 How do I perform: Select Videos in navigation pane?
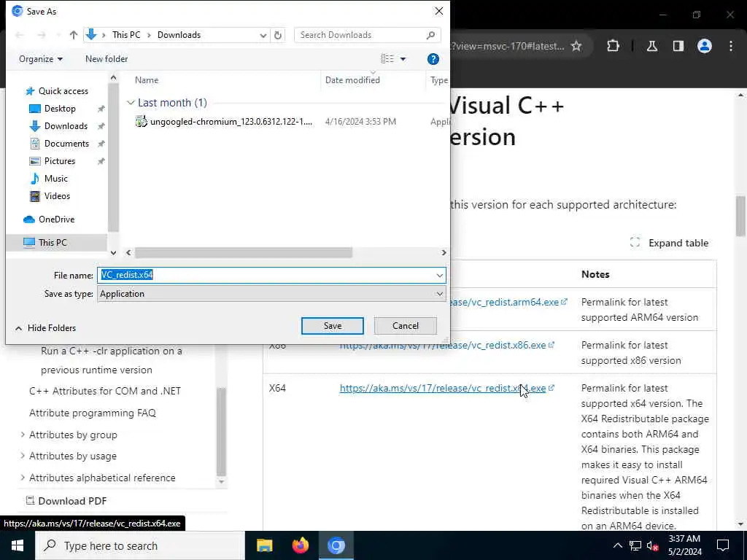tap(57, 196)
